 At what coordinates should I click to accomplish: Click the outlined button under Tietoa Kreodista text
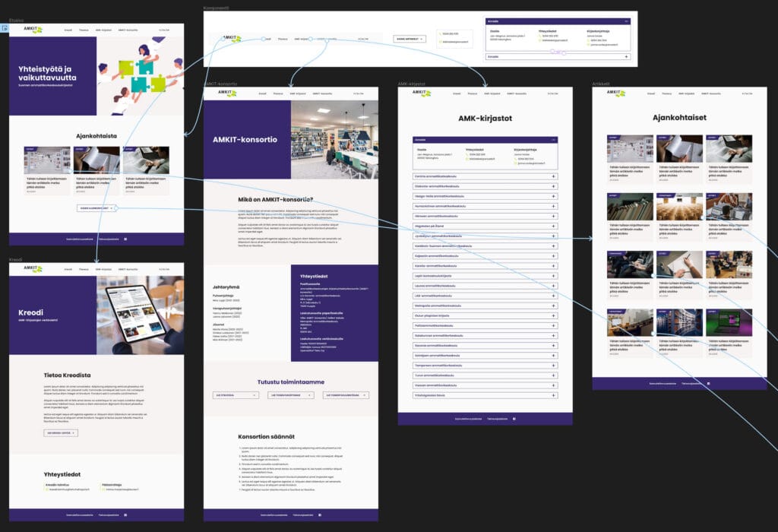(61, 432)
